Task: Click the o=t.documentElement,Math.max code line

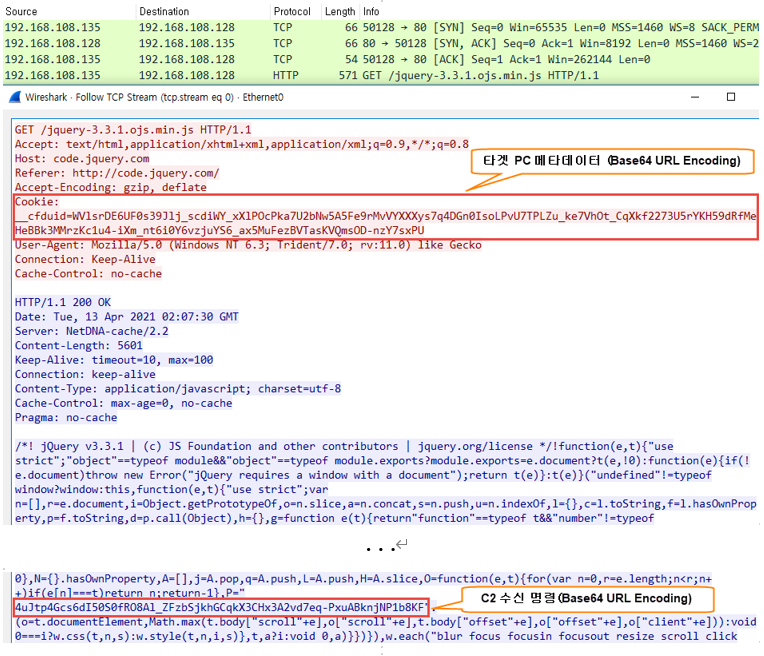Action: click(x=385, y=622)
